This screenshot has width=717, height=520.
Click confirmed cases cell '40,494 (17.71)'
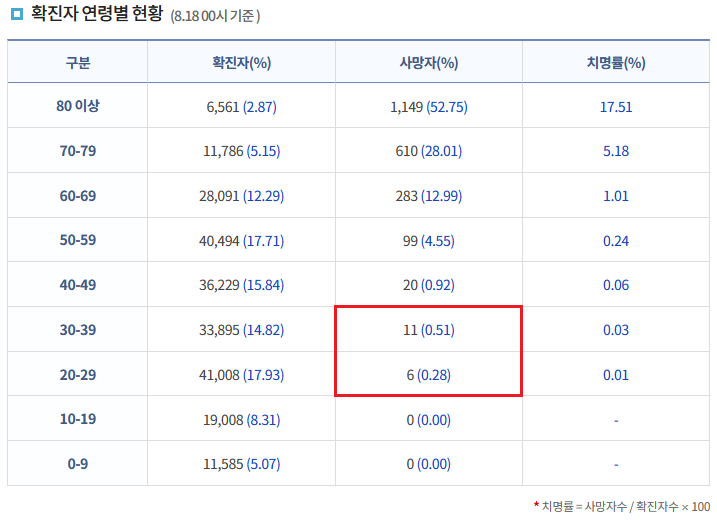click(x=241, y=241)
